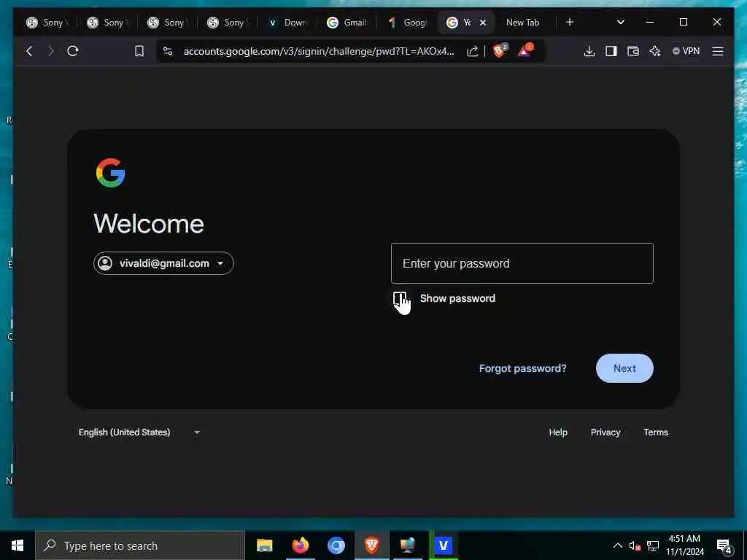747x560 pixels.
Task: Open a new tab with plus button
Action: [570, 22]
